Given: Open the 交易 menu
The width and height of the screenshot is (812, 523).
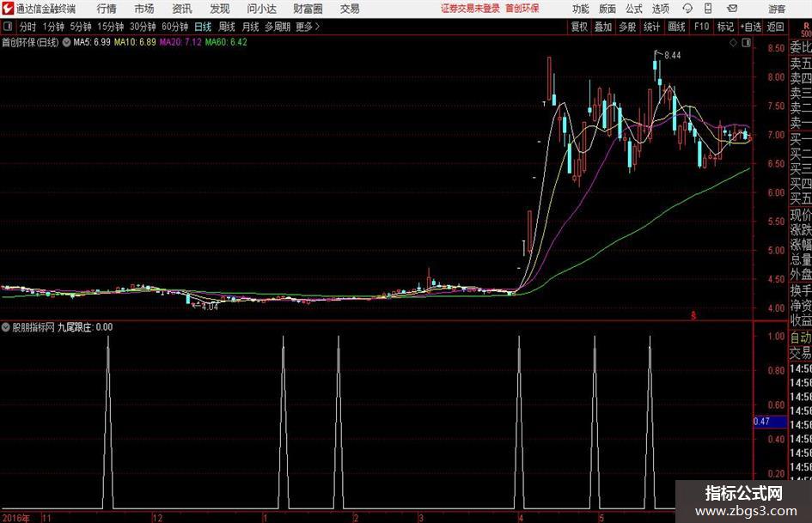Looking at the screenshot, I should [x=350, y=9].
